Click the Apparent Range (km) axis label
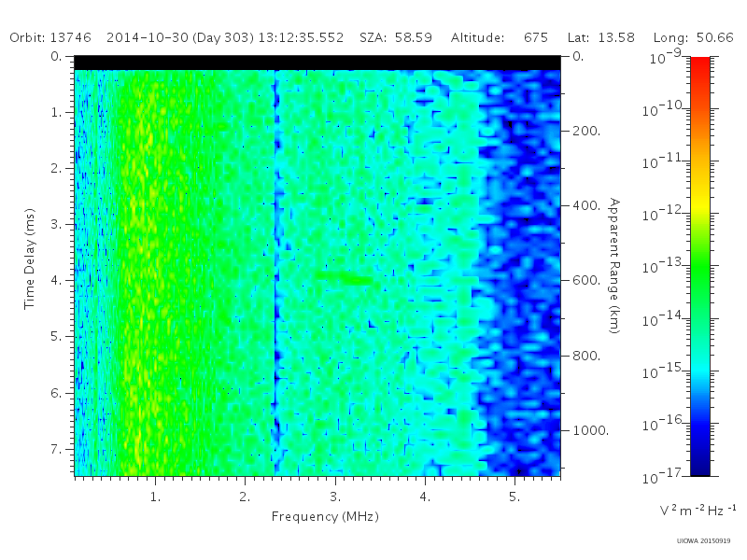747x560 pixels. [x=614, y=266]
